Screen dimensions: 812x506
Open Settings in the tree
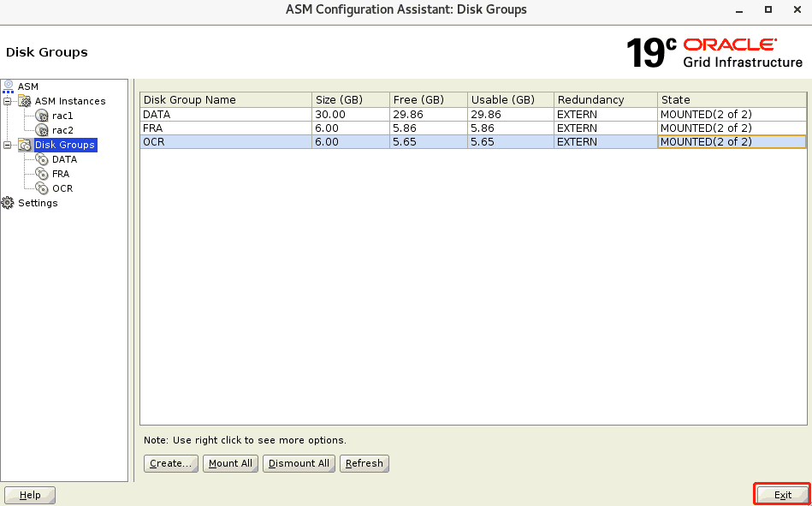pos(38,203)
